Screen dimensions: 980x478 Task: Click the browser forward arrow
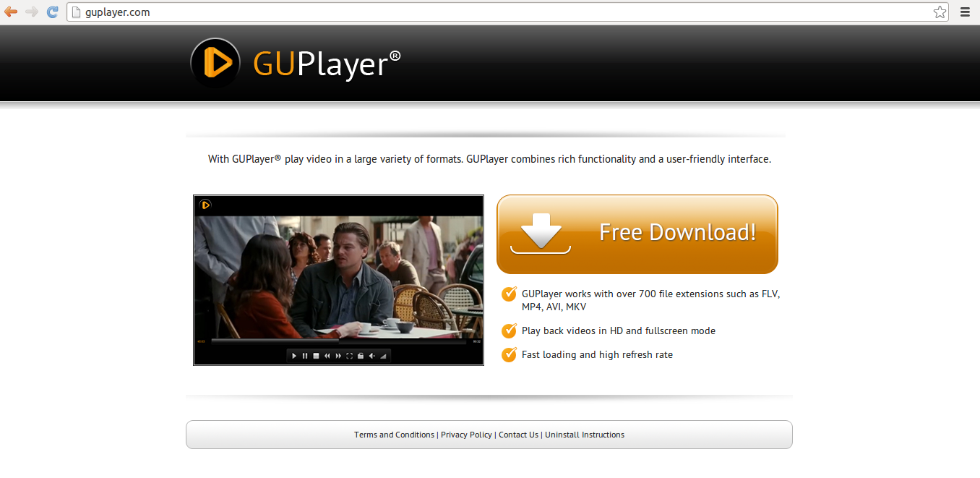tap(32, 12)
